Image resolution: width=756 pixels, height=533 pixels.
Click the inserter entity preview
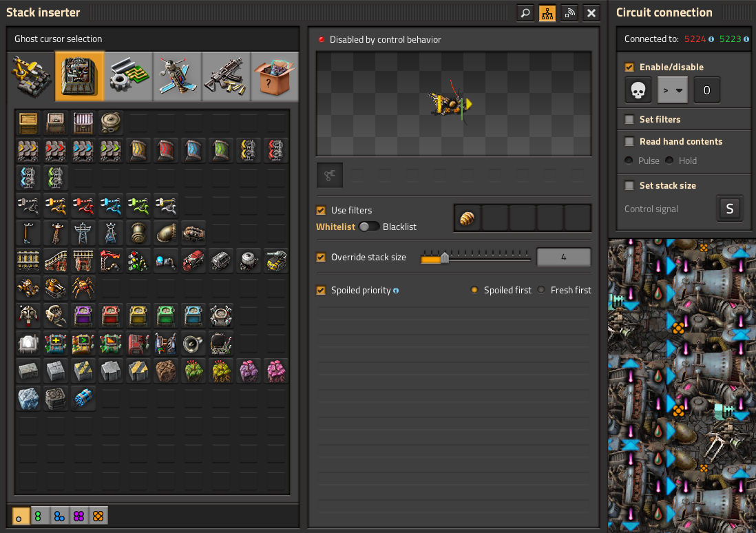click(x=453, y=103)
